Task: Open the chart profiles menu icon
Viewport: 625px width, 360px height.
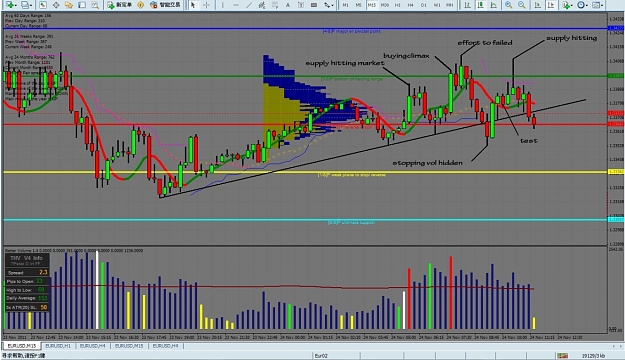Action: pos(25,5)
